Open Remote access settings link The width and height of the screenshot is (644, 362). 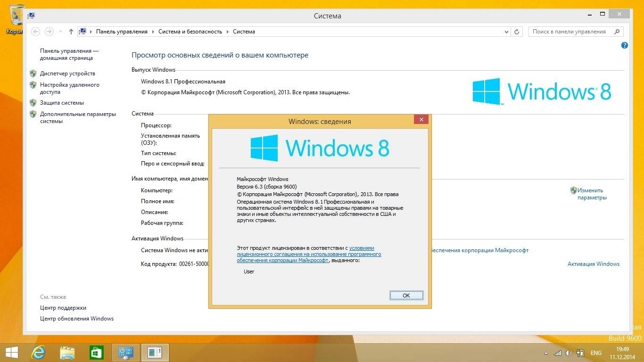[x=70, y=89]
